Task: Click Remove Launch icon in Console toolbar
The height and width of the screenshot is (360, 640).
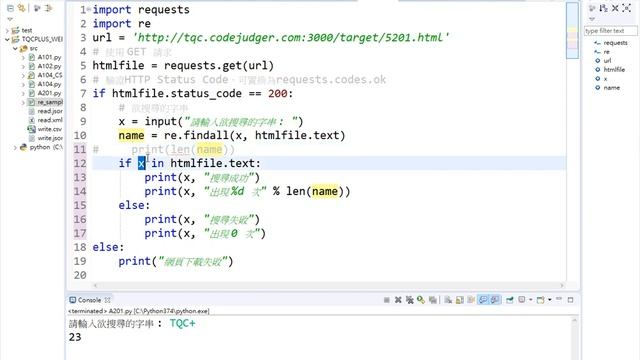Action: [x=398, y=300]
